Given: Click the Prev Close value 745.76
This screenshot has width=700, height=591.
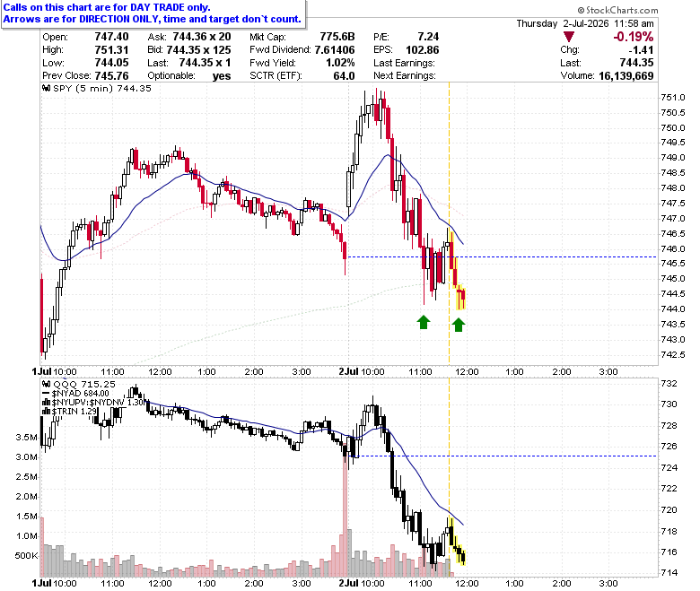Looking at the screenshot, I should tap(111, 75).
